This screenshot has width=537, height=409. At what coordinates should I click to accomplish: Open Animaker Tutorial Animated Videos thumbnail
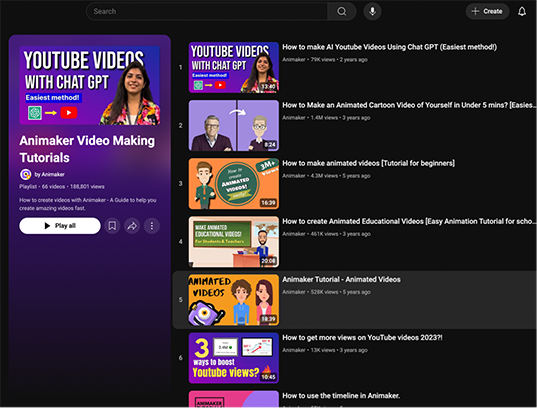point(234,300)
